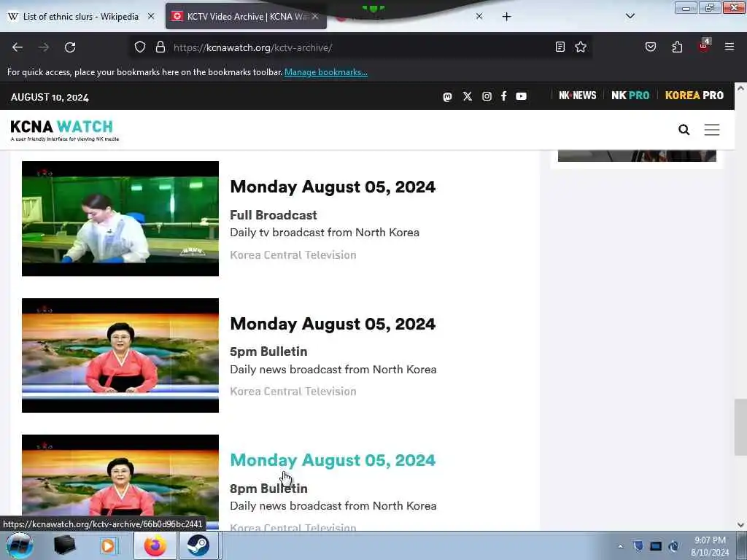The image size is (747, 560).
Task: Show hidden system tray icons
Action: 620,546
